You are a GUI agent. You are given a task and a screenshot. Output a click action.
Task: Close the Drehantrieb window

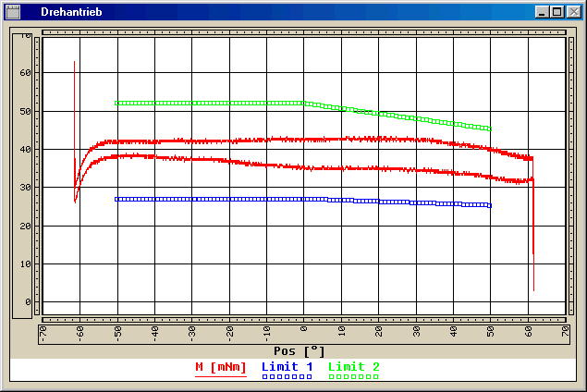(x=572, y=12)
